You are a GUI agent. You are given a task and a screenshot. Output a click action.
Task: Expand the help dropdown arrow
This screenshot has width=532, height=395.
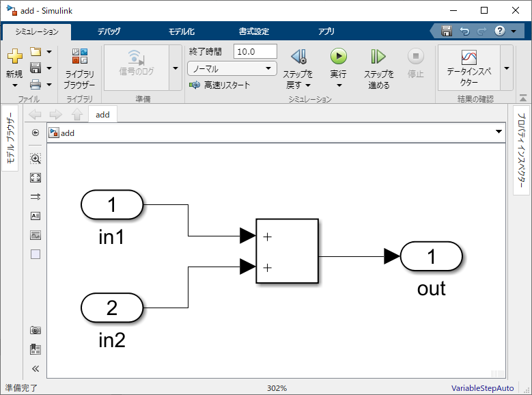[514, 31]
